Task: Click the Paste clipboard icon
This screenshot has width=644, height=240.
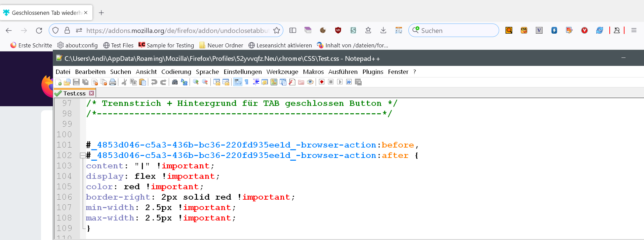Action: tap(143, 82)
